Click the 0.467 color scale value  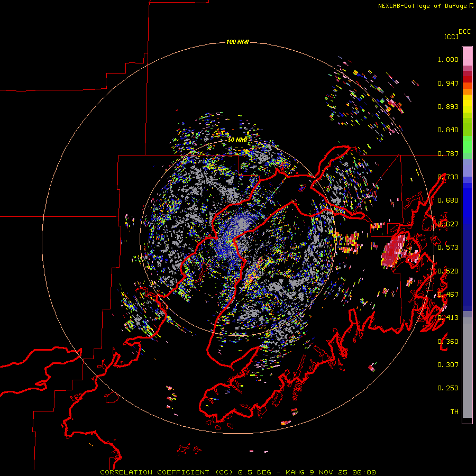(448, 295)
